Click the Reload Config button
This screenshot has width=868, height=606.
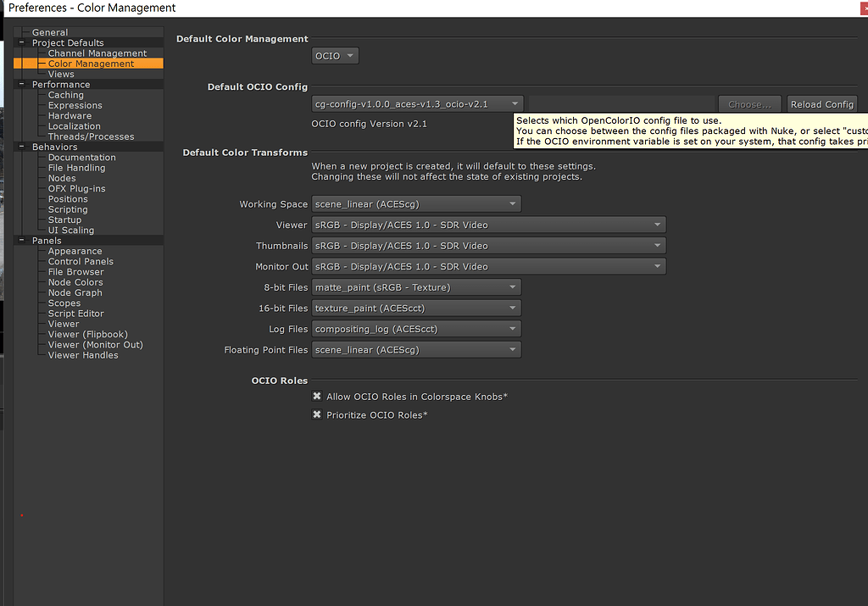[x=821, y=103]
